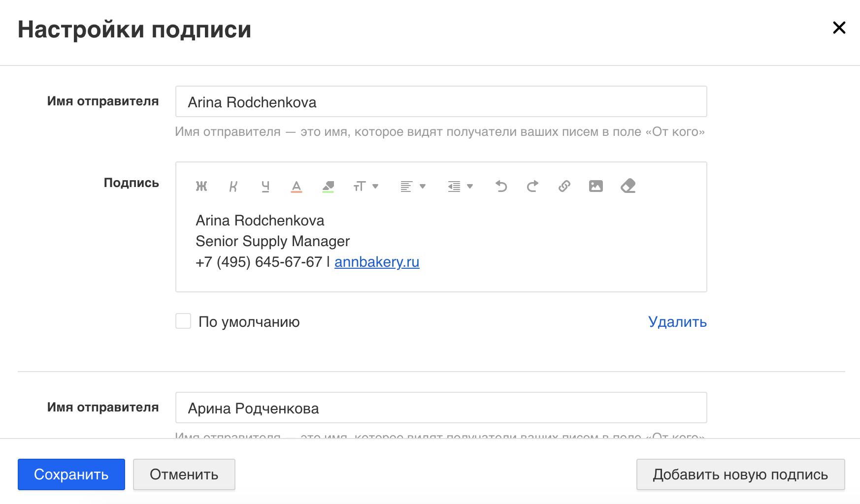
Task: Open the font size dropdown
Action: point(365,186)
